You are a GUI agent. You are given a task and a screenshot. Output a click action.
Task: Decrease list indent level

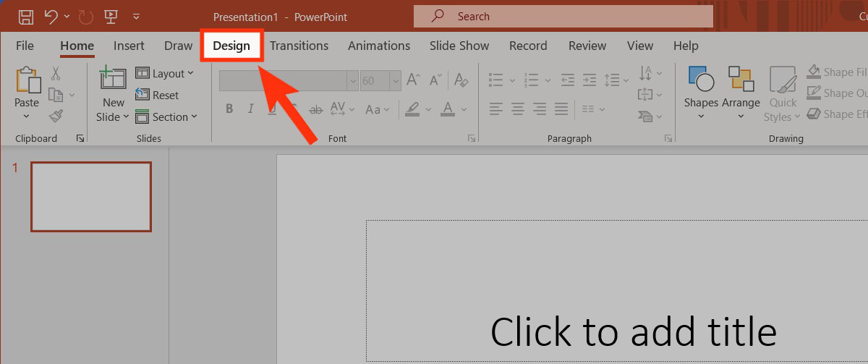[568, 80]
